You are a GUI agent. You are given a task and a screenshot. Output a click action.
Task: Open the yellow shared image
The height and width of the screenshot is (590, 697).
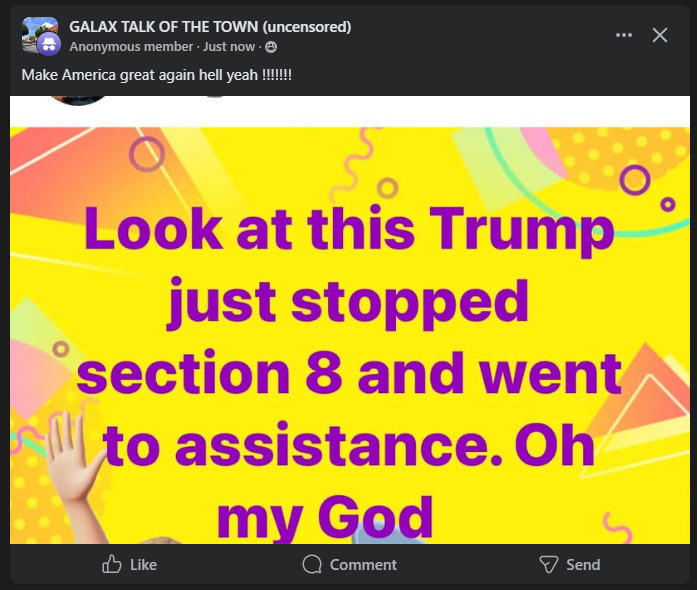point(350,330)
